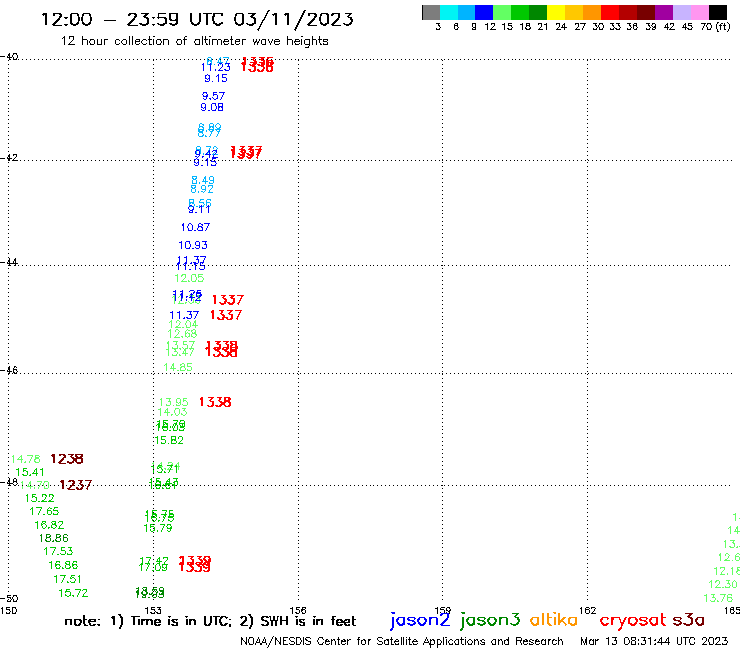
Task: Select the 15.72 wave height value
Action: pos(73,593)
